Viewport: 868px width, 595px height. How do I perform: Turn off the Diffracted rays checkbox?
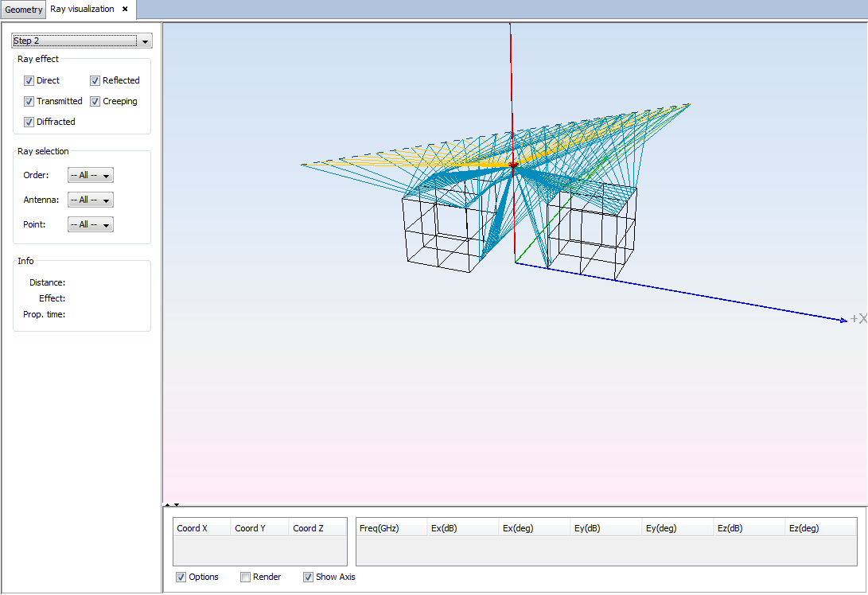click(x=29, y=122)
